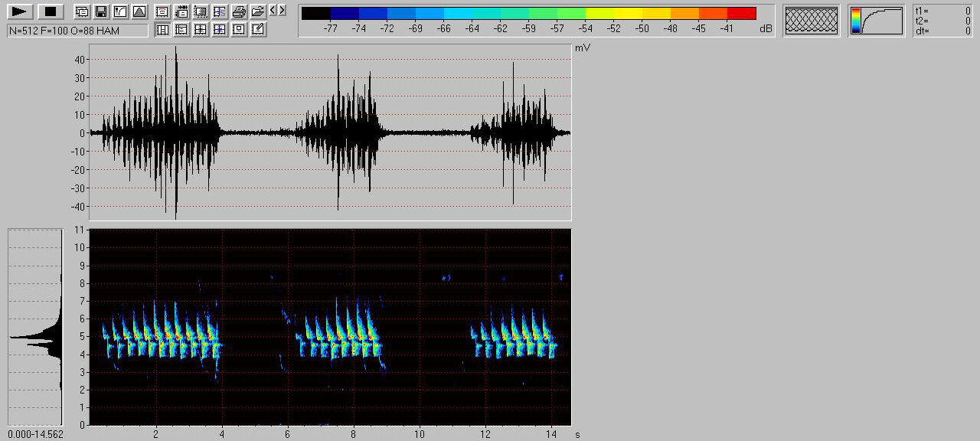Click the t1 t2 dt readout panel

943,21
